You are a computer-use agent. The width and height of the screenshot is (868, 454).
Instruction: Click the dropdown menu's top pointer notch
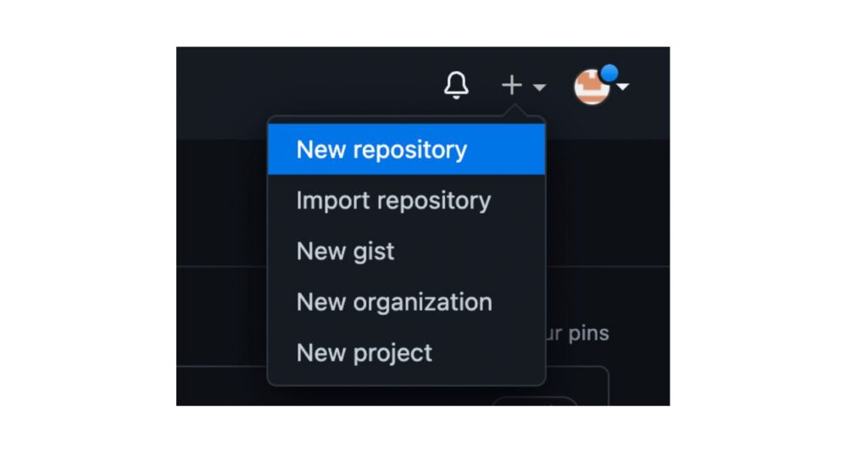(x=515, y=110)
